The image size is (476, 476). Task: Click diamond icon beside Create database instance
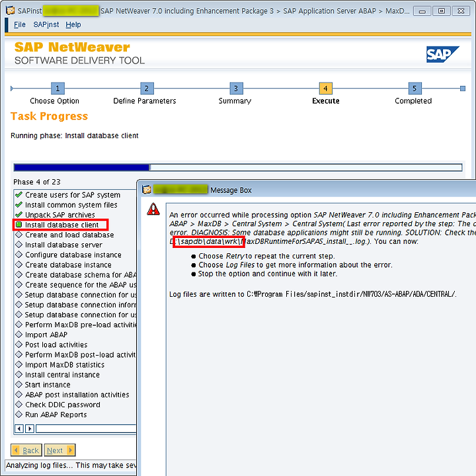(19, 264)
